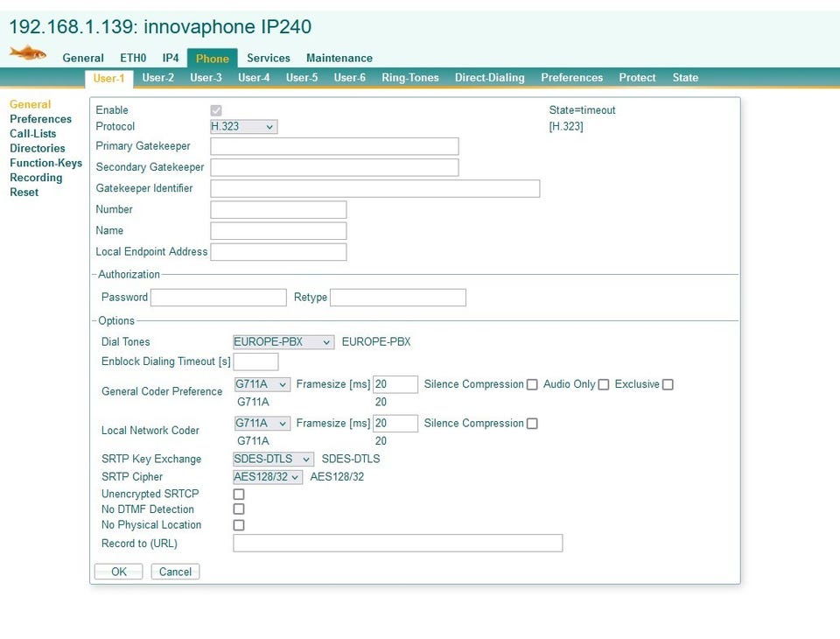The image size is (840, 639).
Task: Focus the Record to (URL) field
Action: (x=397, y=543)
